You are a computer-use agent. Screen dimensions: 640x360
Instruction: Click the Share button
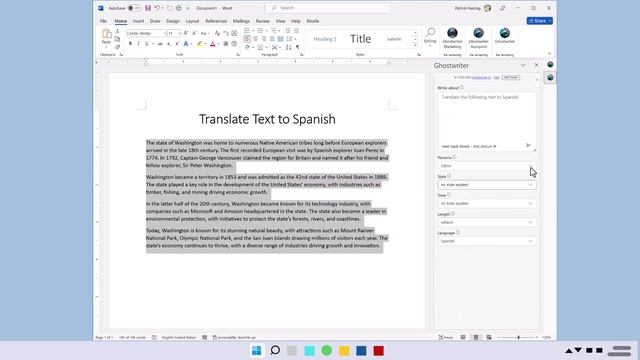click(x=540, y=21)
